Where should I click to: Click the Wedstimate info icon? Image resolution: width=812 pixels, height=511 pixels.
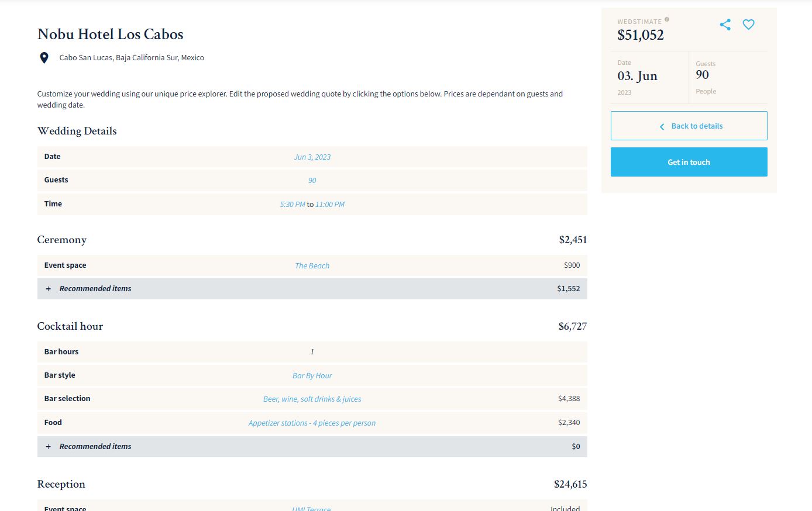pyautogui.click(x=667, y=19)
